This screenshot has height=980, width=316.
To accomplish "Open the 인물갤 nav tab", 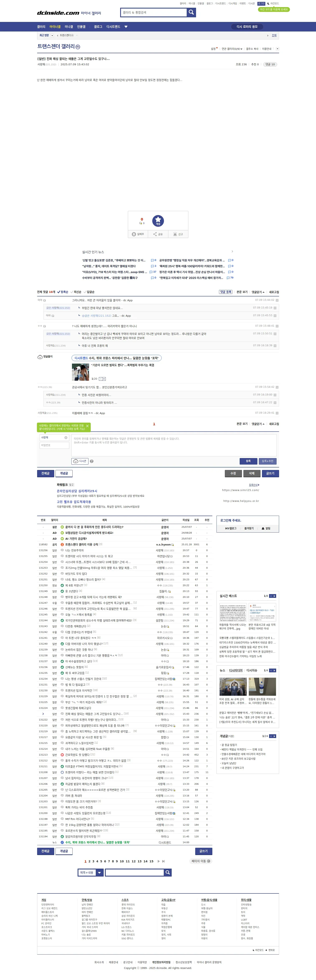I will (81, 27).
